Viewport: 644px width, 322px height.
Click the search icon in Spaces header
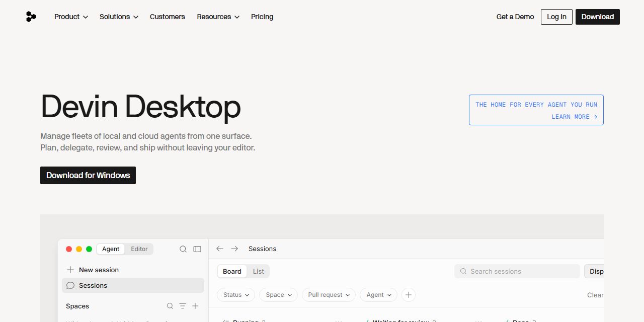(x=170, y=306)
